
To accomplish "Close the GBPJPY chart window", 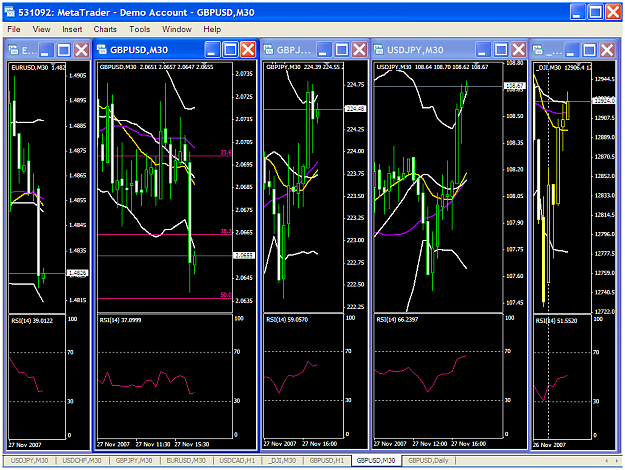I will coord(360,49).
